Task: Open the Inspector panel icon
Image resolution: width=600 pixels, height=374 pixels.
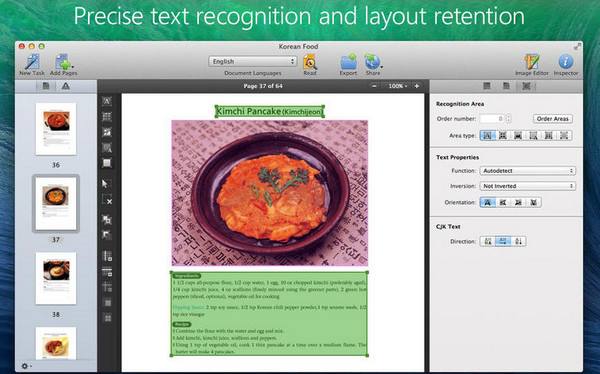Action: [x=566, y=62]
